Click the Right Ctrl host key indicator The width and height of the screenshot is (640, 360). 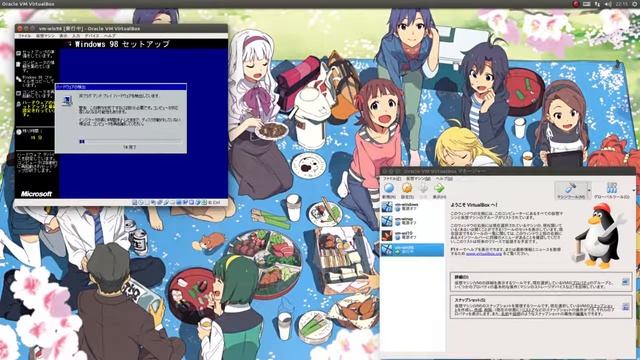(x=214, y=202)
